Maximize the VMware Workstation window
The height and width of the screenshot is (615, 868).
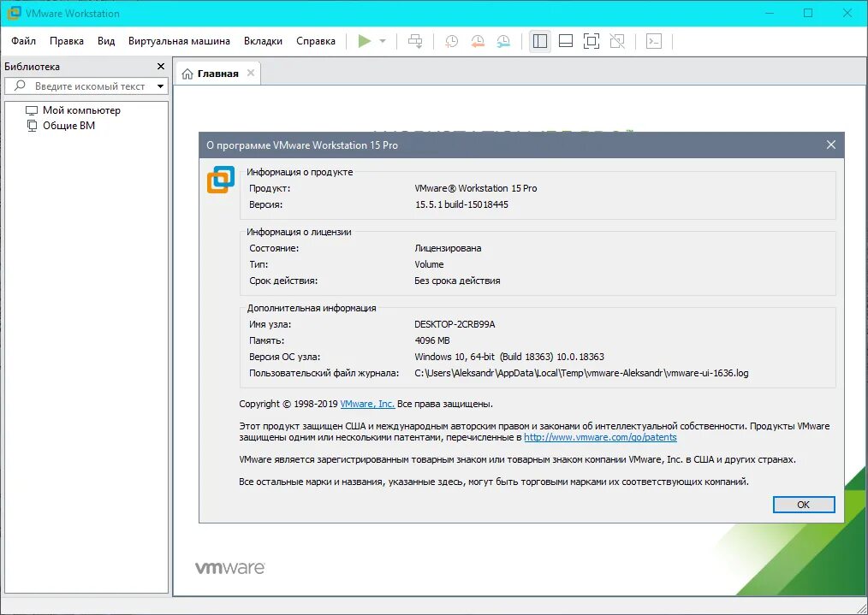(x=808, y=13)
